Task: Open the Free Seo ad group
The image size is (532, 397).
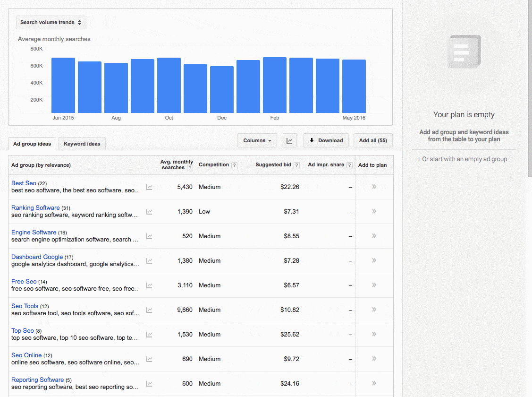Action: [x=24, y=282]
